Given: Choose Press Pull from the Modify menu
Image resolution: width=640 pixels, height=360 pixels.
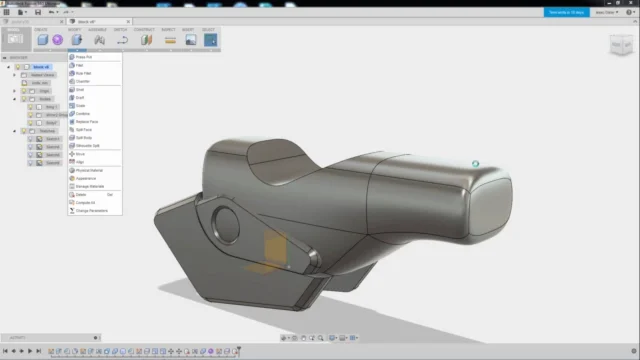Looking at the screenshot, I should point(95,57).
